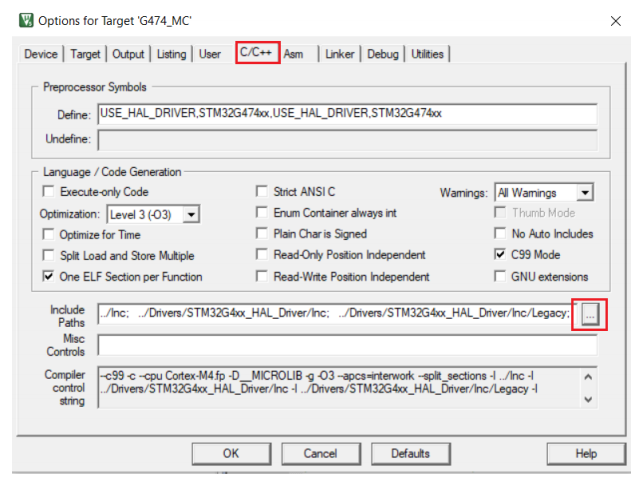This screenshot has width=637, height=482.
Task: Select the C/C++ tab
Action: click(256, 52)
